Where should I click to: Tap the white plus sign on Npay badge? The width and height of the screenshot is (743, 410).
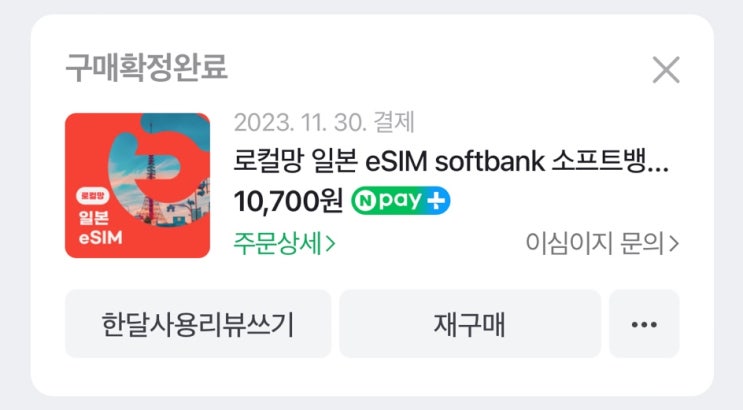point(436,201)
